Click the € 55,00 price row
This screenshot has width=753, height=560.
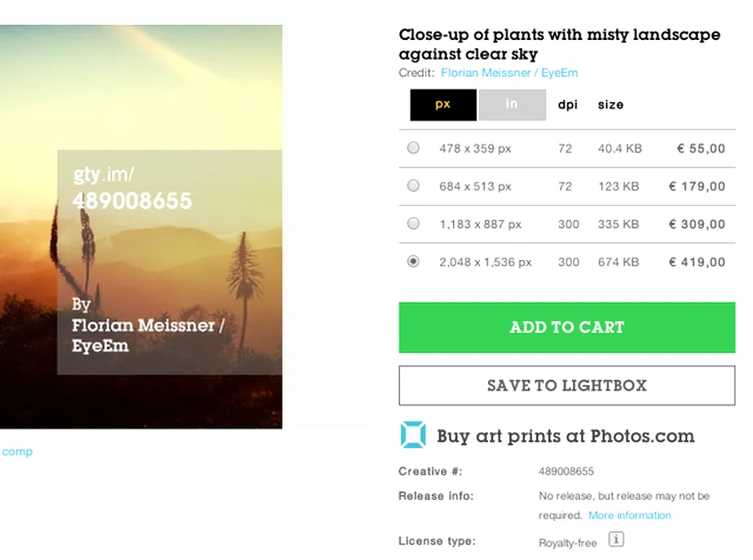567,148
